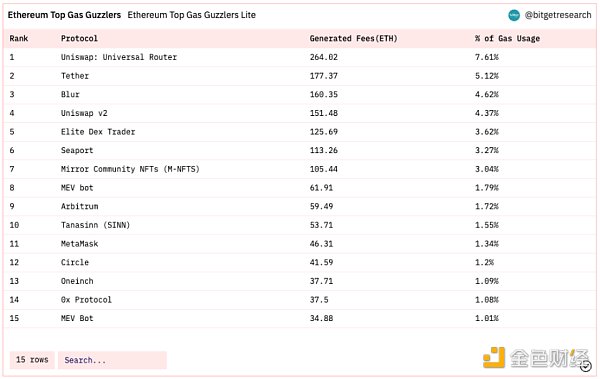Open the Ethereum Top Gas Guzzlers title
The height and width of the screenshot is (379, 600).
pos(64,15)
